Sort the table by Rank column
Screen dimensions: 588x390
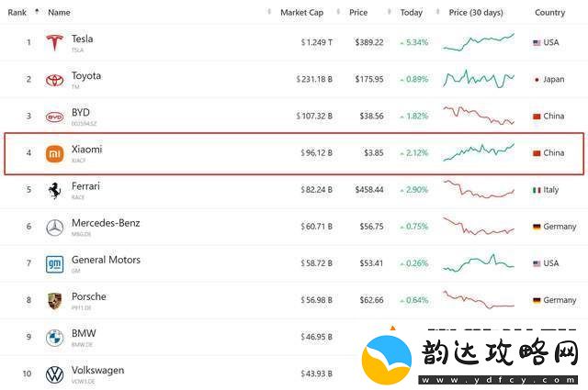click(x=17, y=12)
